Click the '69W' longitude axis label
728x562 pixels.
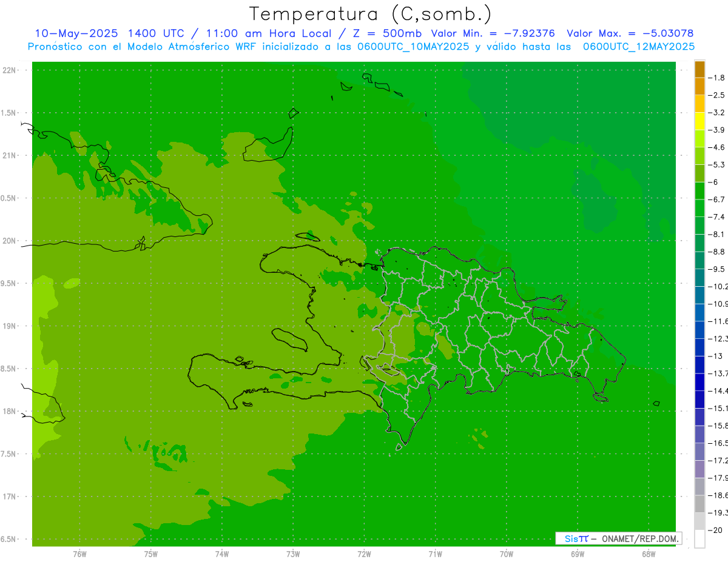pyautogui.click(x=578, y=554)
